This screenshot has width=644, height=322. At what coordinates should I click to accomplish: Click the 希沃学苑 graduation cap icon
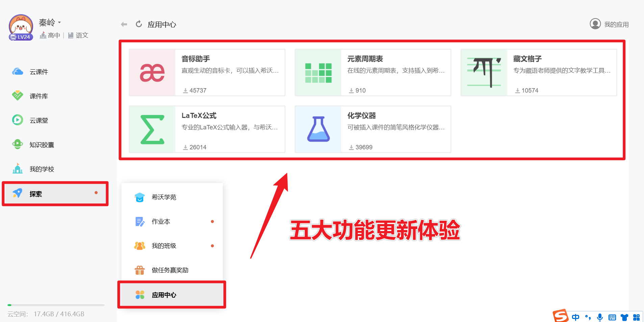[x=140, y=197]
